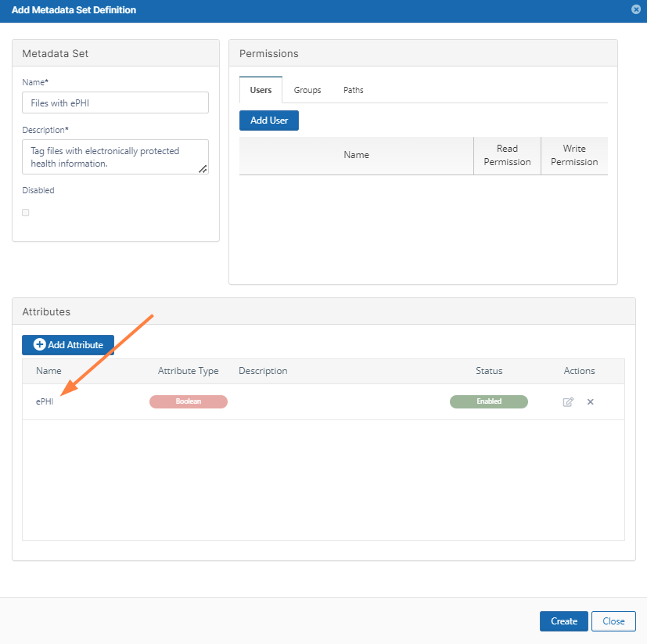The width and height of the screenshot is (647, 644).
Task: Switch to the Users tab
Action: coord(261,90)
